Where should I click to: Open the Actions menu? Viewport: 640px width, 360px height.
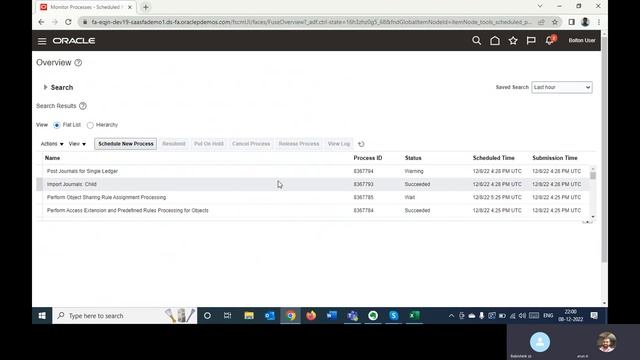point(52,144)
